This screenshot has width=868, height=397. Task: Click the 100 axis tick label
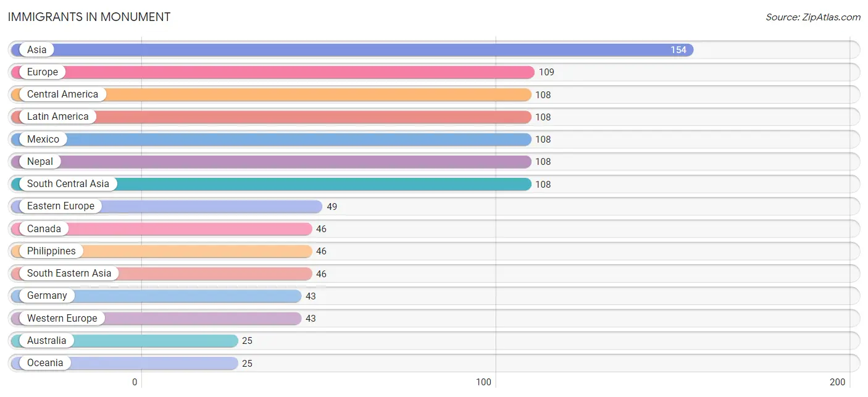point(484,382)
